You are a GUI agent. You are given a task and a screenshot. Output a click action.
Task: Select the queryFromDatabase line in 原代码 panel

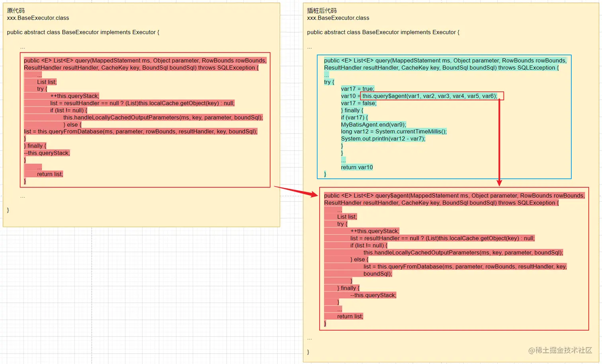[141, 131]
